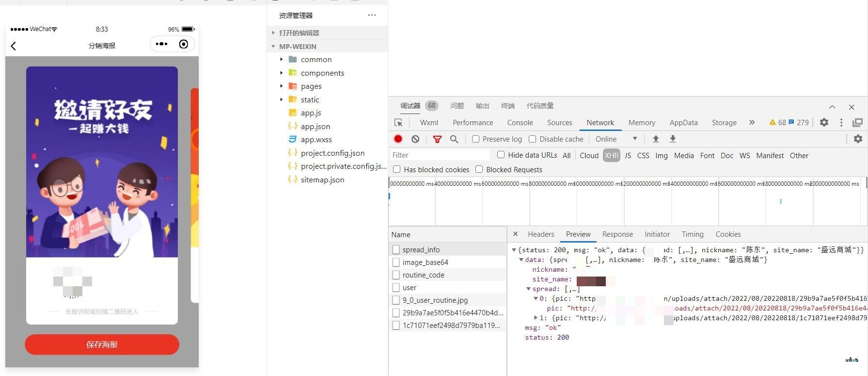Collapse the data object in the preview

[x=521, y=260]
